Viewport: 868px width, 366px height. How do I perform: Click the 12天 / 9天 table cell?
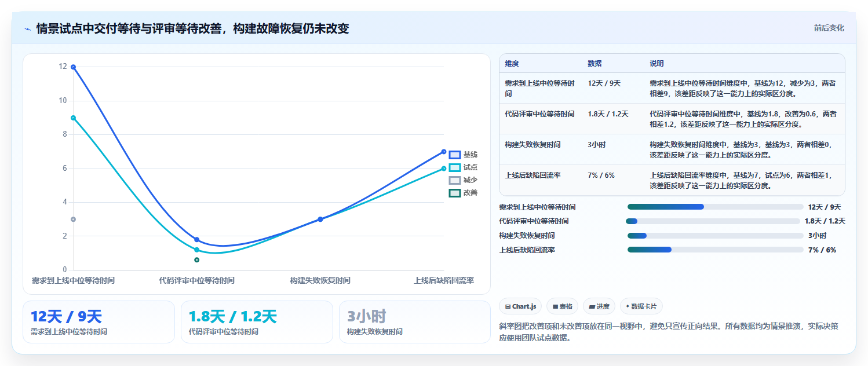[604, 83]
